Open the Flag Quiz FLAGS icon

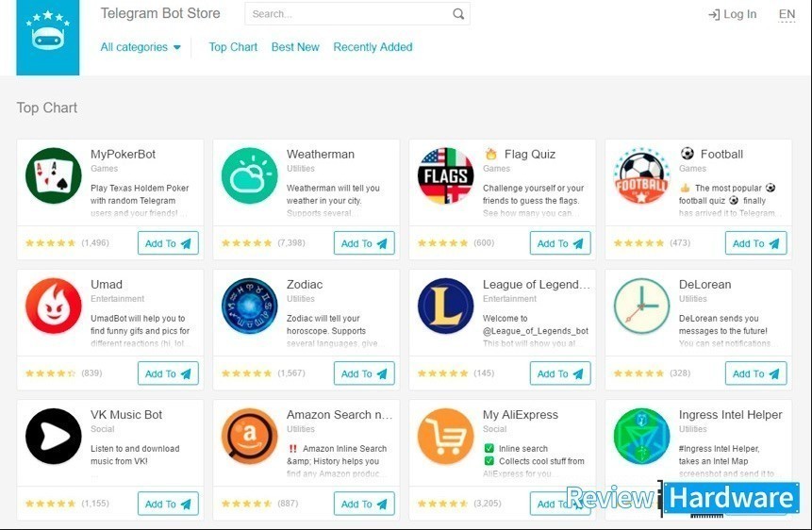[445, 175]
